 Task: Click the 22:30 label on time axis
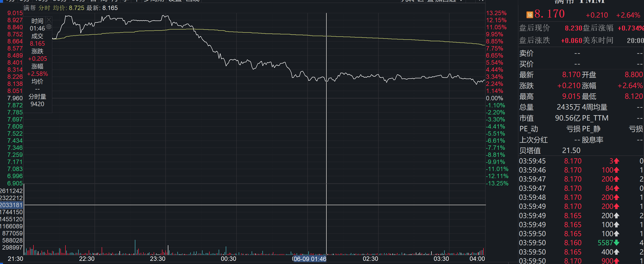86,259
